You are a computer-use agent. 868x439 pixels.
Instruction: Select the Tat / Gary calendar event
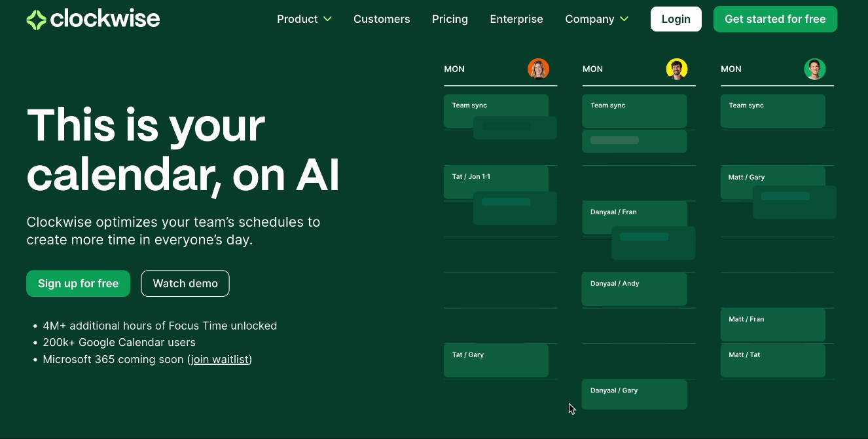click(496, 360)
